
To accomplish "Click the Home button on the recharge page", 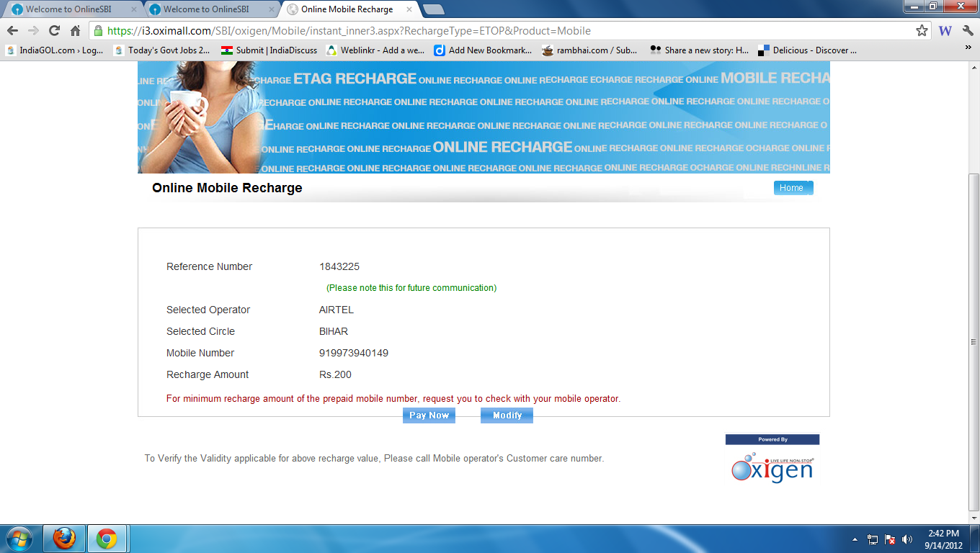I will coord(793,188).
